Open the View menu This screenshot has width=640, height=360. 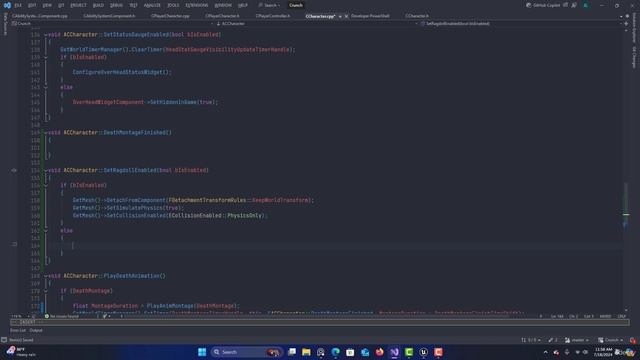coord(47,5)
